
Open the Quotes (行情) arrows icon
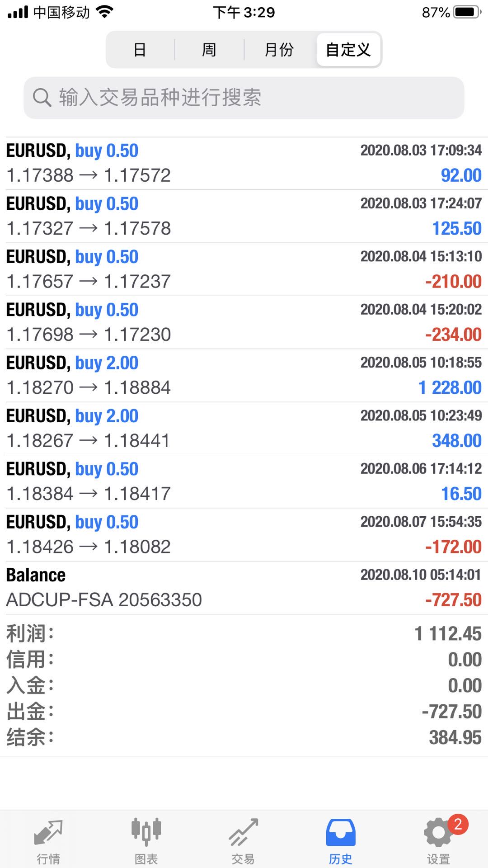click(48, 833)
